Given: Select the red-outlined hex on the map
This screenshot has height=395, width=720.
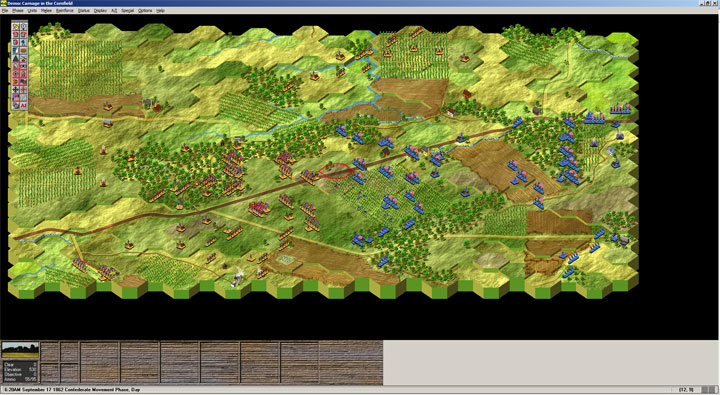Looking at the screenshot, I should pos(336,170).
